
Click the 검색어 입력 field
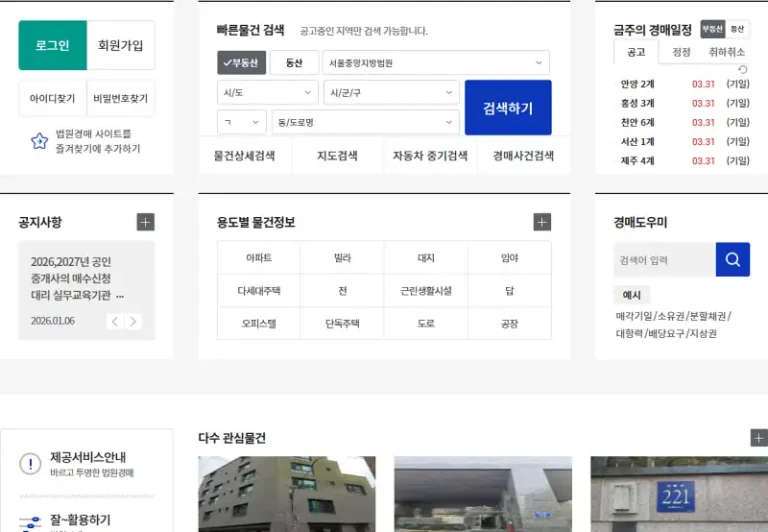click(x=665, y=260)
